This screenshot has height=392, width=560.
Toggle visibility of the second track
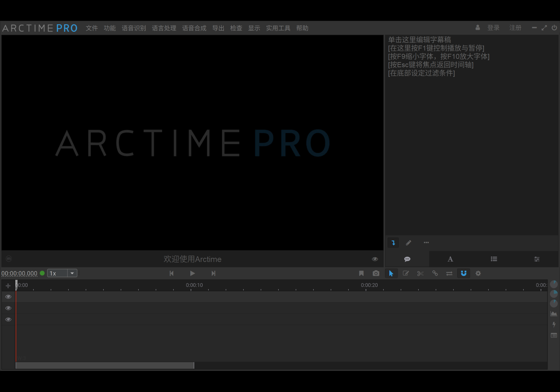click(8, 308)
